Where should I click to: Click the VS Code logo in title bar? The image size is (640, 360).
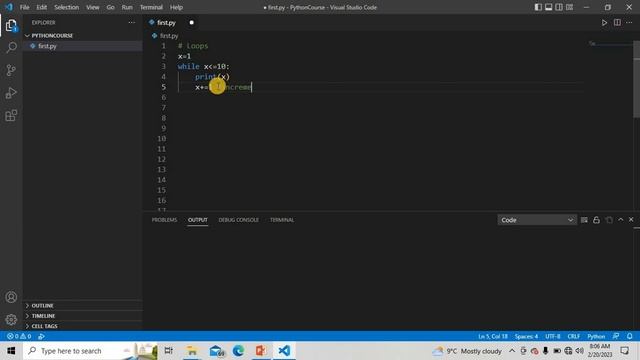9,7
